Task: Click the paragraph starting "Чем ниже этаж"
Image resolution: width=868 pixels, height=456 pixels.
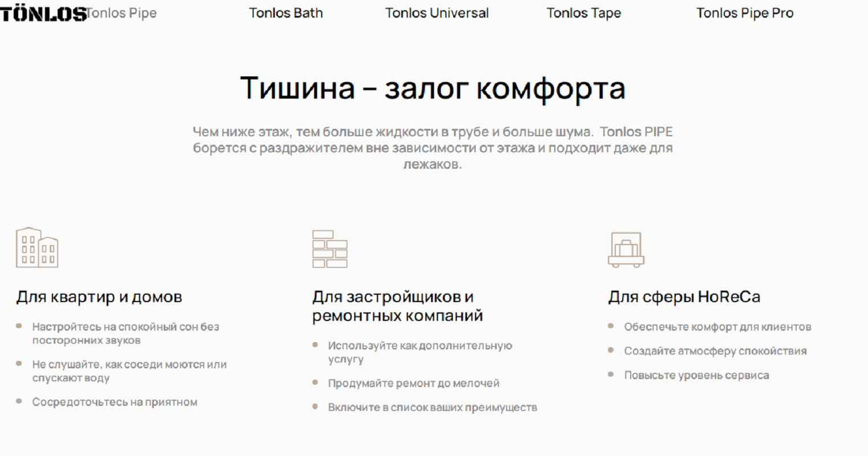Action: pyautogui.click(x=433, y=148)
